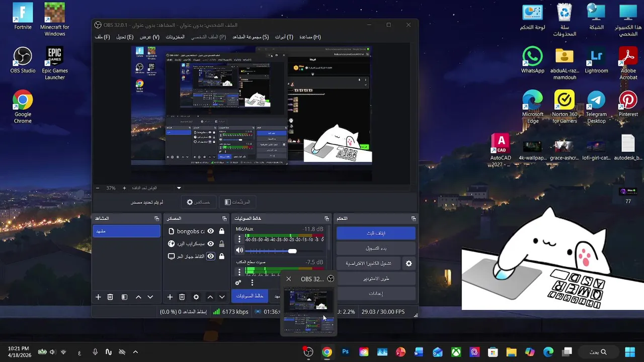Toggle microphone icon in system tray
This screenshot has width=644, height=362.
(x=95, y=352)
